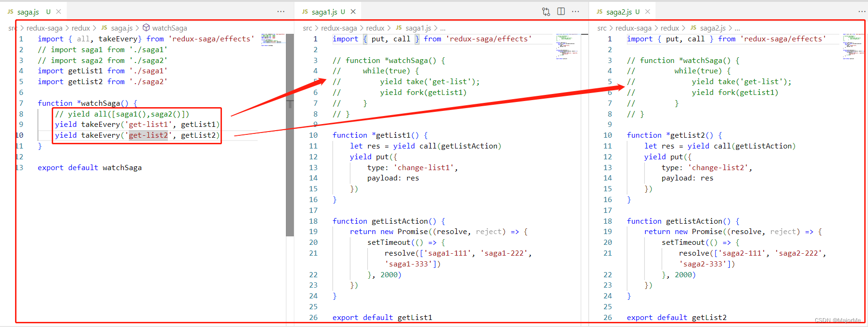This screenshot has width=868, height=328.
Task: Click the minimap in saga.js editor
Action: pyautogui.click(x=273, y=39)
